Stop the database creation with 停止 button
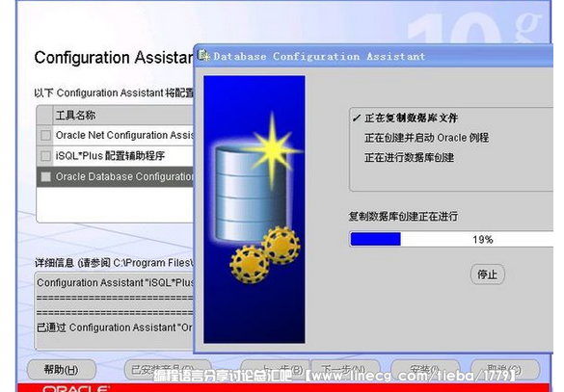 coord(488,274)
